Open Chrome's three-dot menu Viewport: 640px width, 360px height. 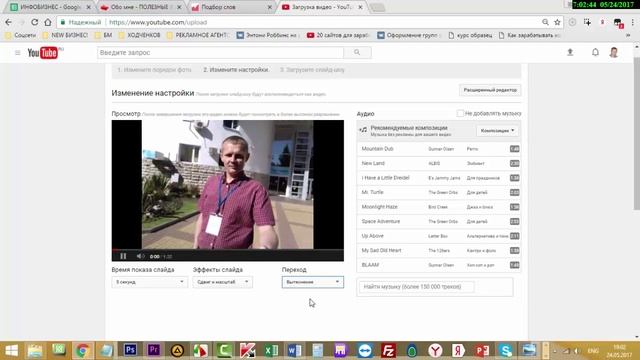pos(633,22)
